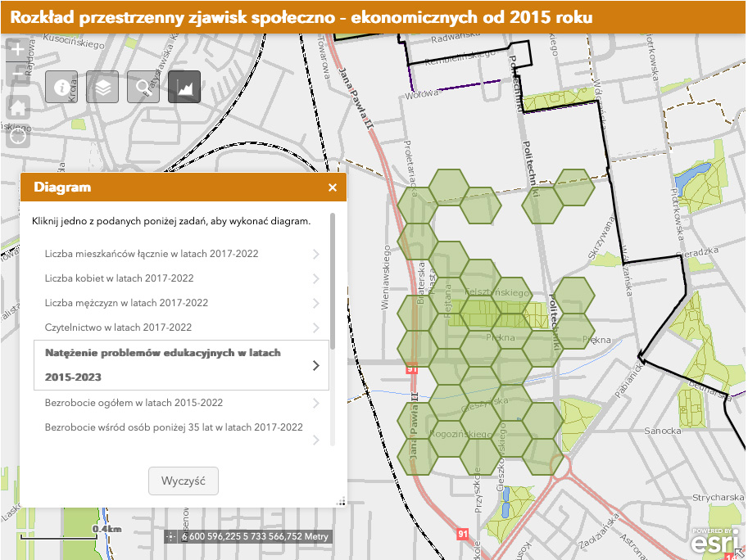This screenshot has height=560, width=748.
Task: Open the info widget
Action: 61,87
